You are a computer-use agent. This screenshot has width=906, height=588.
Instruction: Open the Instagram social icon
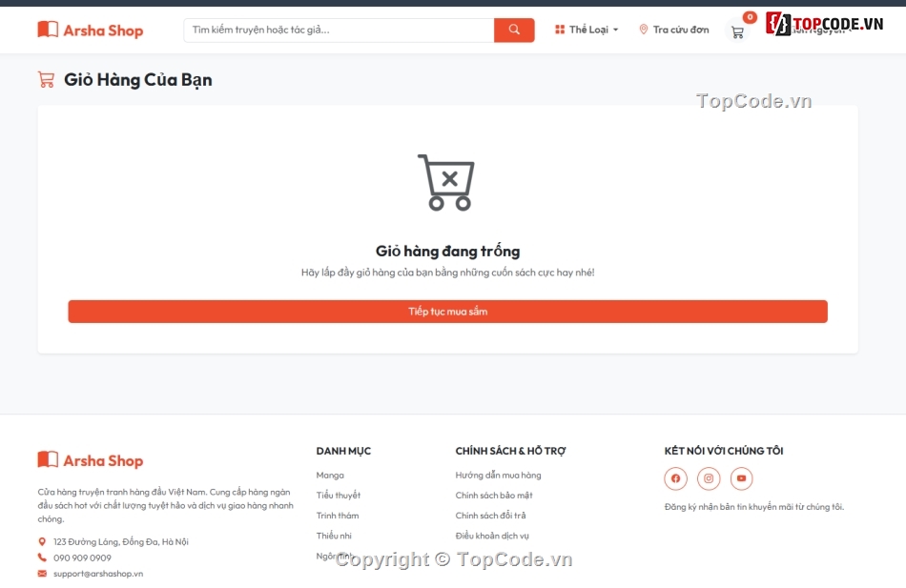[x=709, y=478]
